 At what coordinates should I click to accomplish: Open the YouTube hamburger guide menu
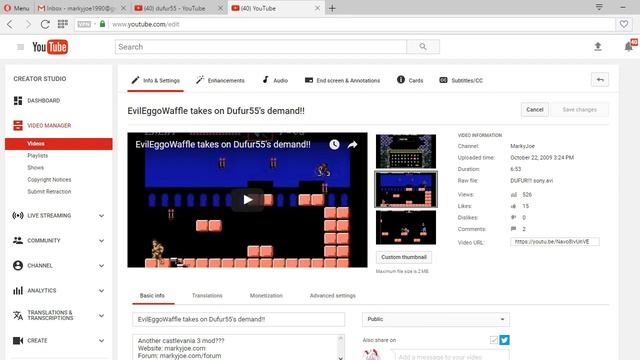[x=20, y=47]
